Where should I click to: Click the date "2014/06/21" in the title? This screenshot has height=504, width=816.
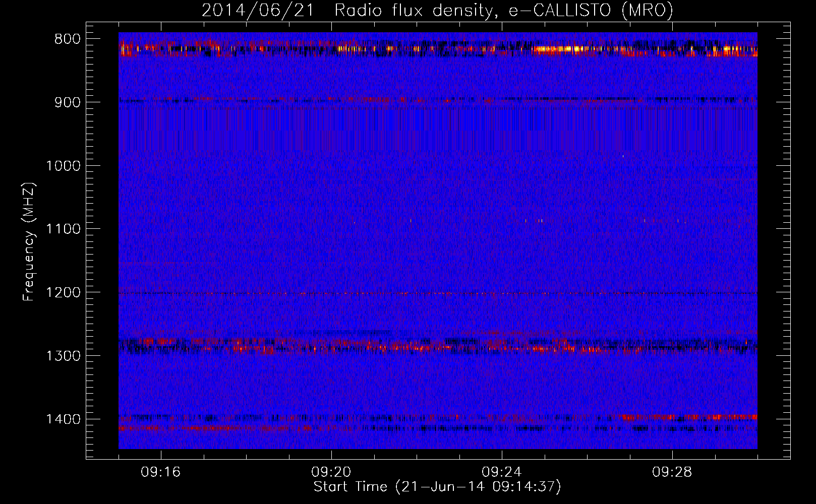[x=257, y=11]
